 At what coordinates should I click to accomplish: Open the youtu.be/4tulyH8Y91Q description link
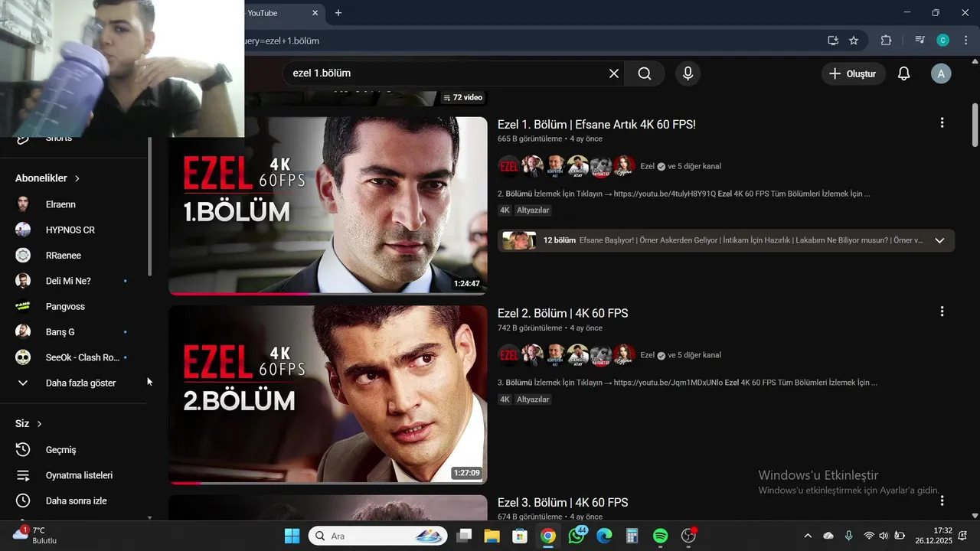click(x=665, y=194)
